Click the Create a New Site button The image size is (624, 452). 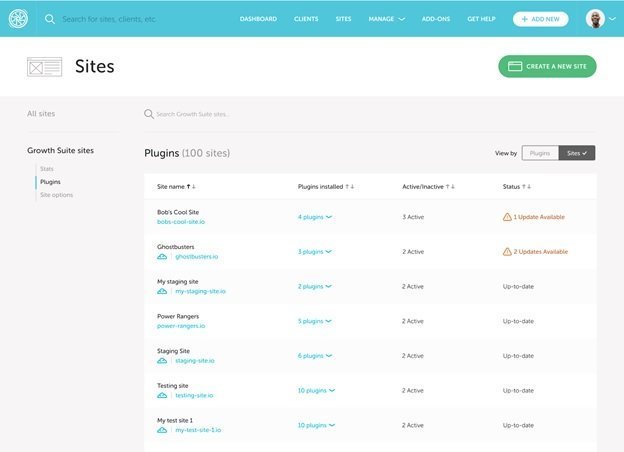[547, 66]
